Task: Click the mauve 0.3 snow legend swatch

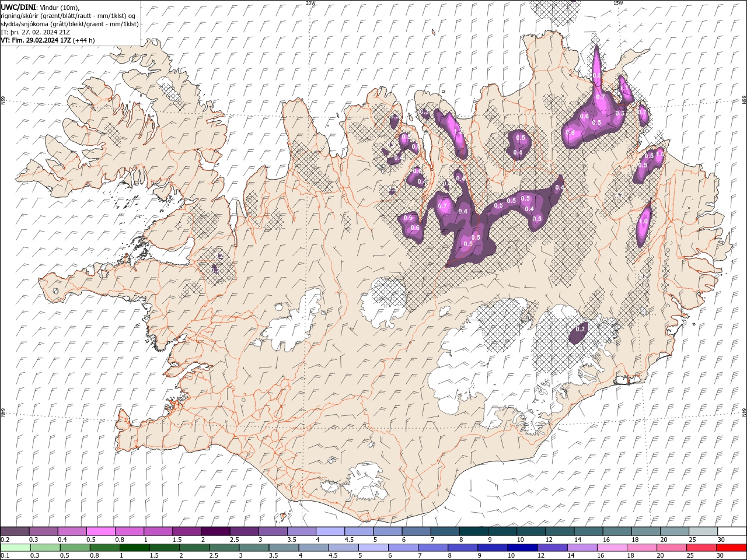Action: click(x=43, y=531)
